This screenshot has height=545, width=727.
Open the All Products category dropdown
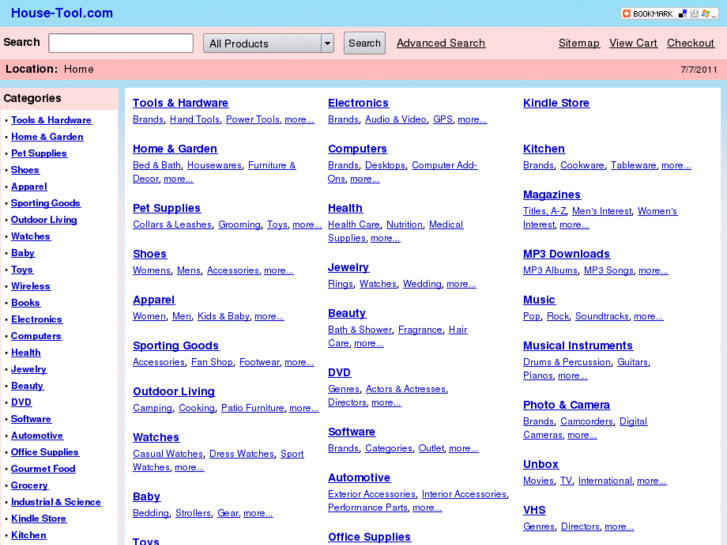(x=268, y=43)
